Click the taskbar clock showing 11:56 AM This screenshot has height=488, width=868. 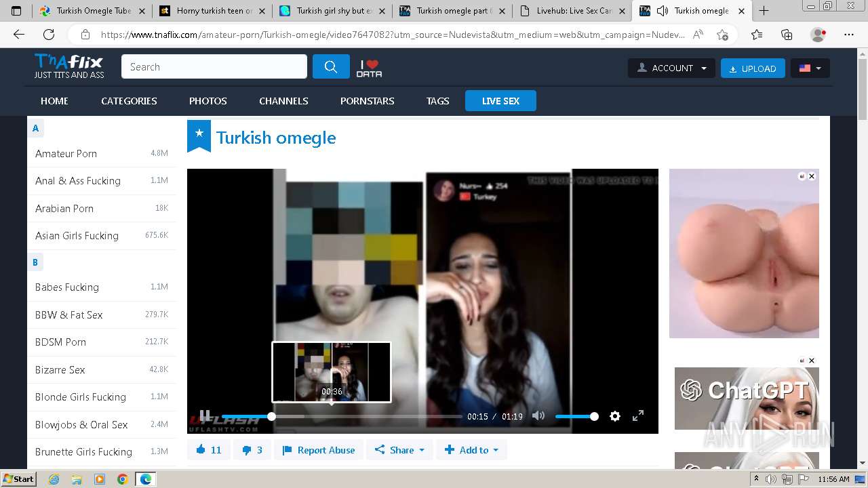(x=833, y=479)
